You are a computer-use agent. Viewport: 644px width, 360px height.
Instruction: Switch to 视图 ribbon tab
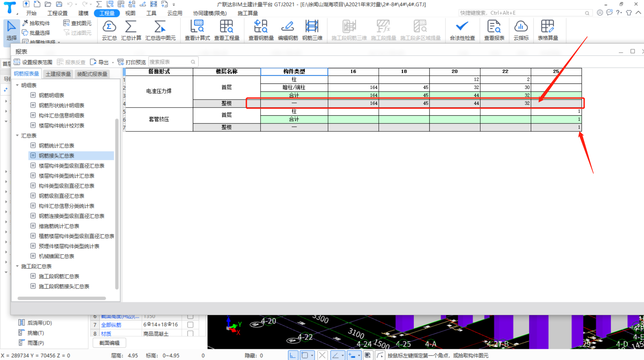coord(130,13)
